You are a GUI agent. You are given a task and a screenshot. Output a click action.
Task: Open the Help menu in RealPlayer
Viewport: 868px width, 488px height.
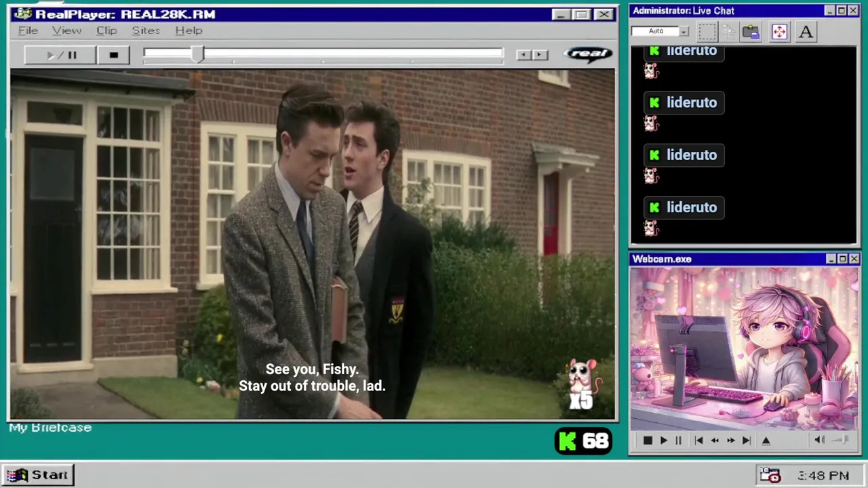point(189,30)
